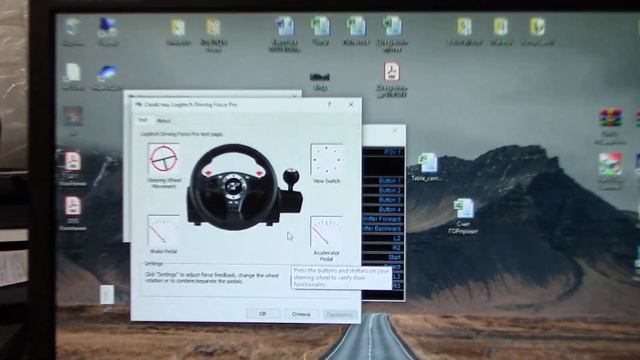Click Shifter Forward row in background window
The width and height of the screenshot is (640, 360).
(x=383, y=219)
